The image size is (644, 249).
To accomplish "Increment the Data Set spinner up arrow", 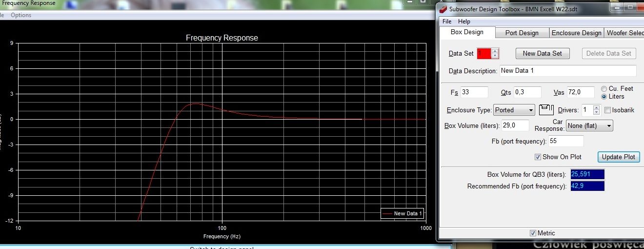I will 495,51.
